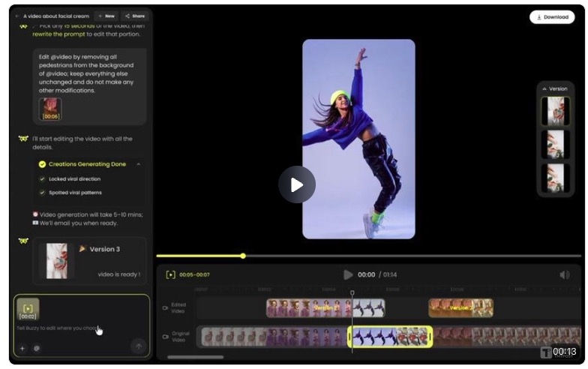588x369 pixels.
Task: Select the first version thumbnail in the Version panel
Action: tap(556, 111)
